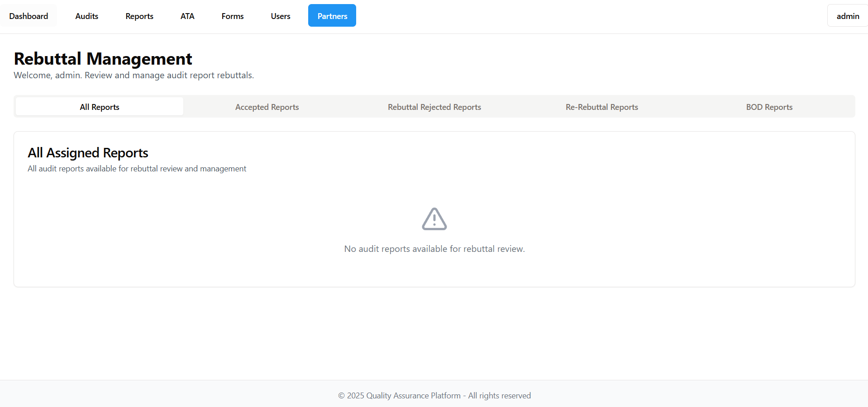Click the All Assigned Reports card title
Screen dimensions: 868x407
[x=88, y=153]
